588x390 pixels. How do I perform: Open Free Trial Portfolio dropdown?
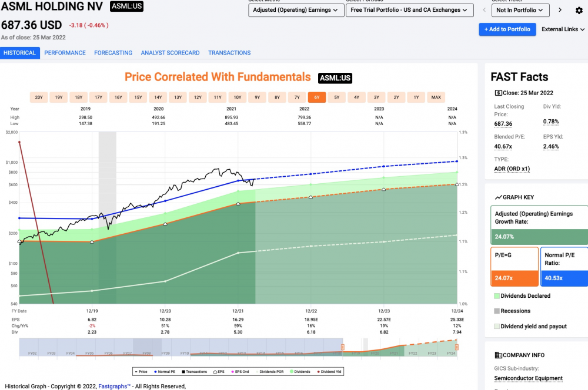pyautogui.click(x=409, y=10)
